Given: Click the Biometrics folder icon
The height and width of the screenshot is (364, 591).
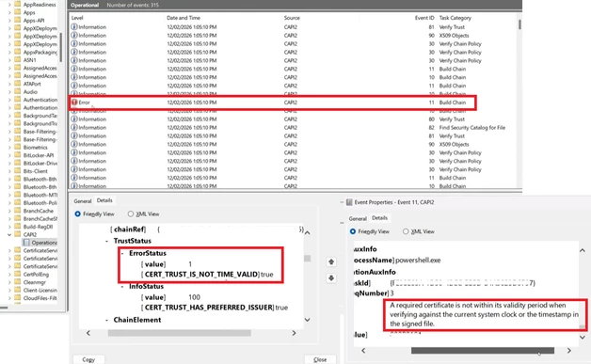Looking at the screenshot, I should point(17,147).
